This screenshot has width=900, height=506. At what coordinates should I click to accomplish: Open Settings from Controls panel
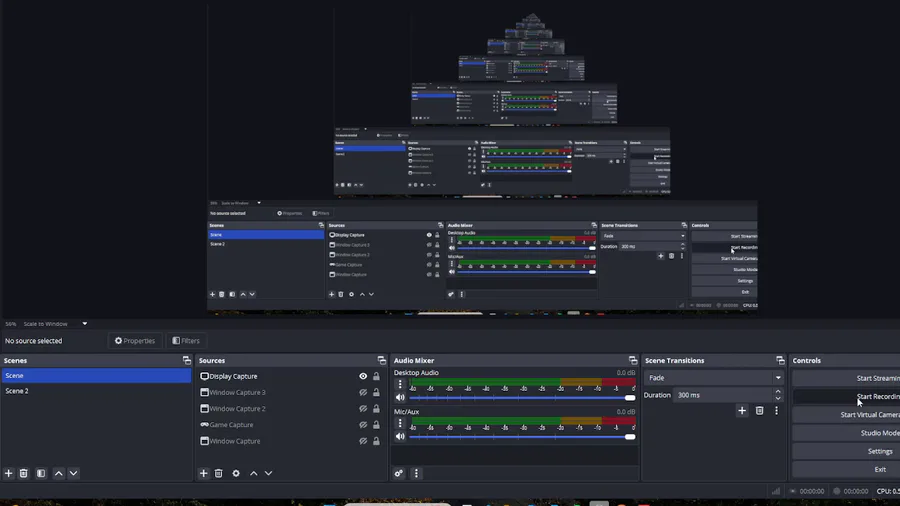pos(846,451)
